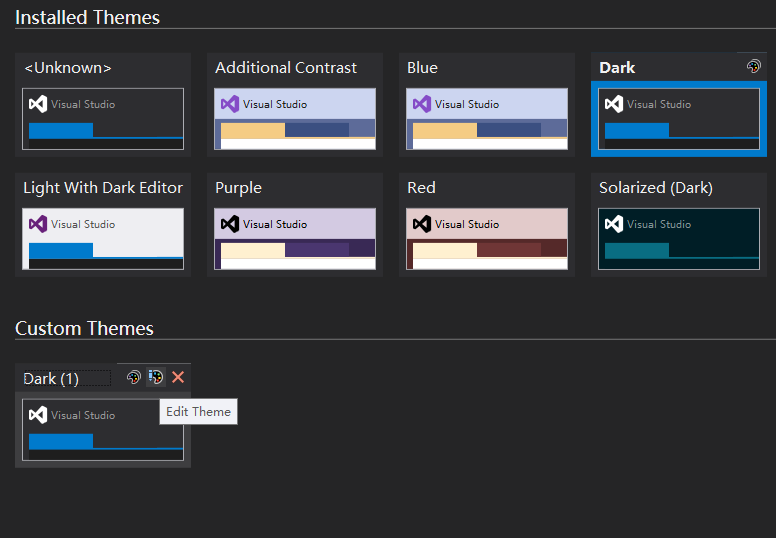The width and height of the screenshot is (776, 538).
Task: Select the Additional Contrast theme preview
Action: tap(295, 119)
